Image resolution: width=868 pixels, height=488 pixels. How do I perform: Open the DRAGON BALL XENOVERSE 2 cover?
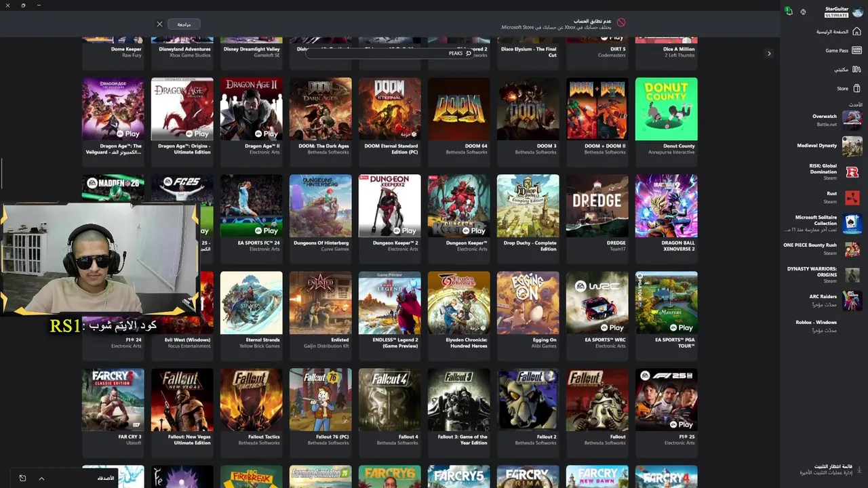(667, 206)
